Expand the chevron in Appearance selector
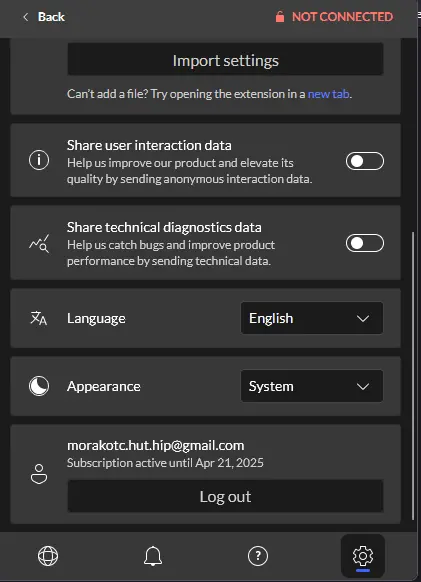 (x=363, y=386)
